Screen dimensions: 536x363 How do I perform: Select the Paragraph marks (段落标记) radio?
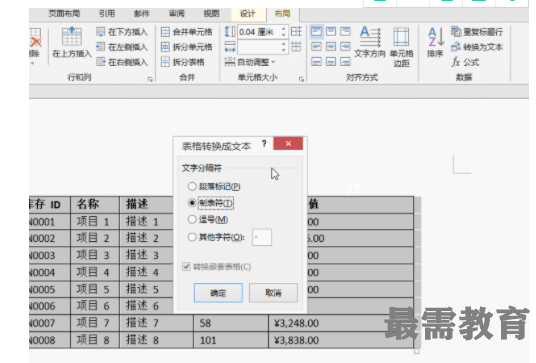click(192, 186)
